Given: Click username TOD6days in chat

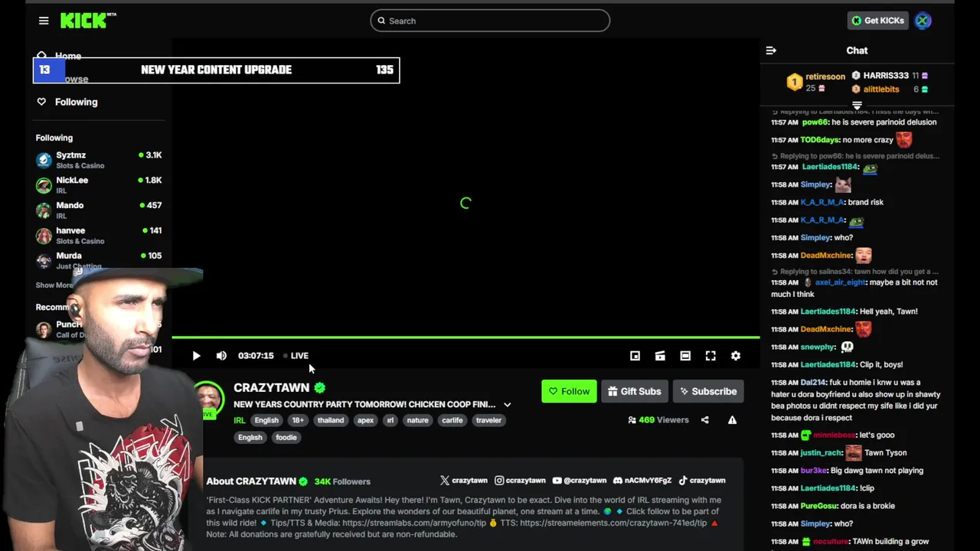Looking at the screenshot, I should click(x=820, y=140).
